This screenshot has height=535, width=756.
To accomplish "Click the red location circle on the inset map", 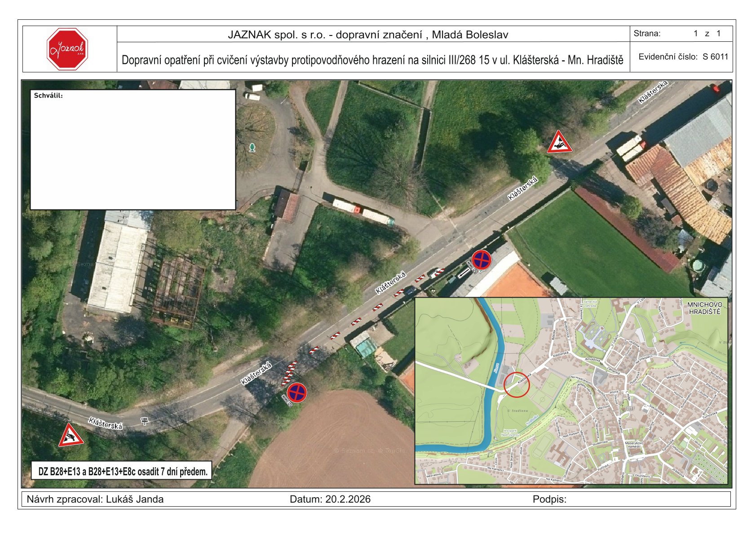I will click(517, 385).
